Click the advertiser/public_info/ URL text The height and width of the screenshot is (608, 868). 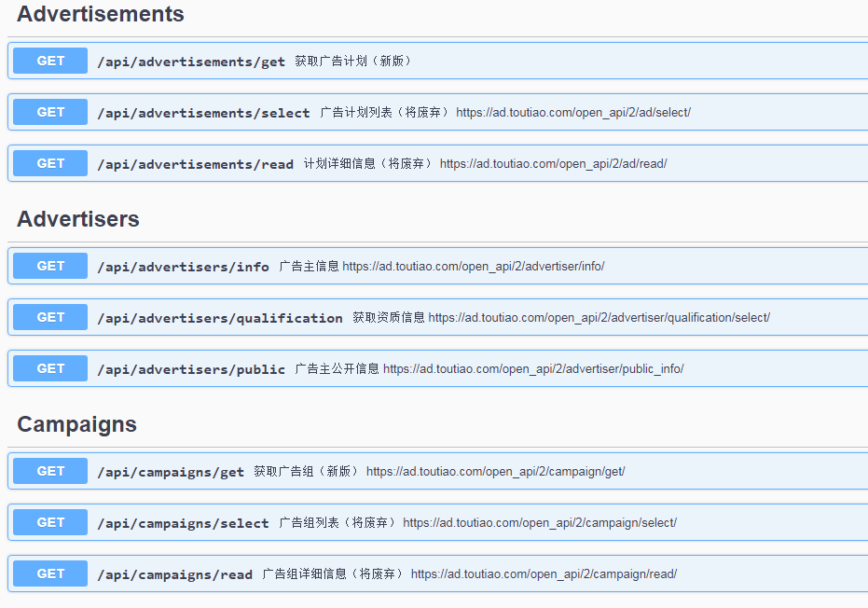point(533,368)
